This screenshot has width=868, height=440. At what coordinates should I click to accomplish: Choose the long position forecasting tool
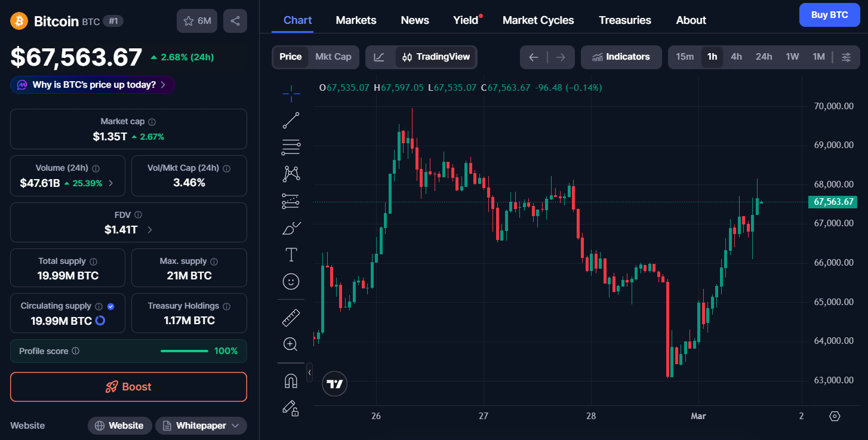pos(291,201)
